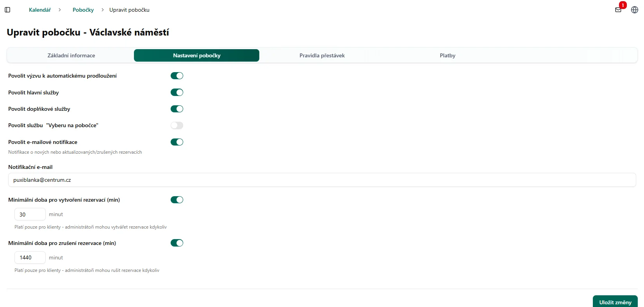Disable automatic extension prompt toggle

(177, 76)
